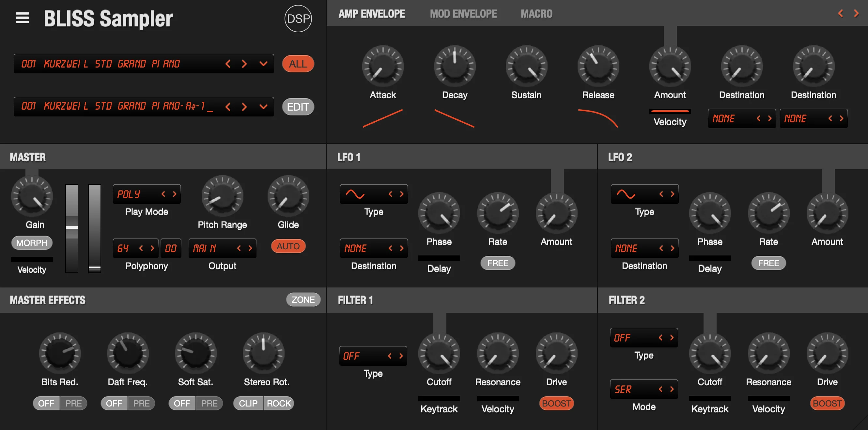Click the right page arrow at top right

point(856,13)
